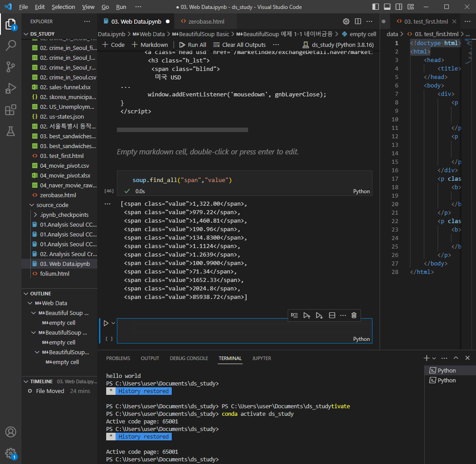The image size is (476, 464).
Task: Add a new Code cell
Action: (114, 45)
